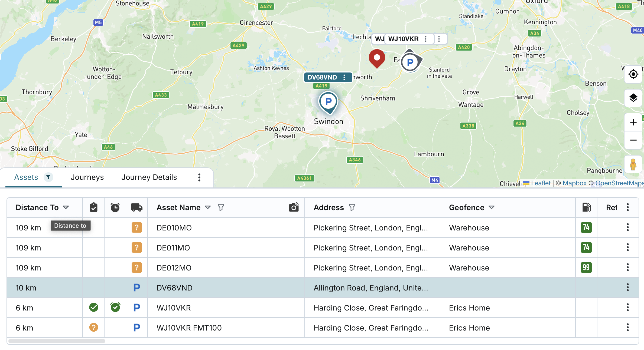The image size is (644, 350).
Task: Click the camera column header icon
Action: (x=294, y=207)
